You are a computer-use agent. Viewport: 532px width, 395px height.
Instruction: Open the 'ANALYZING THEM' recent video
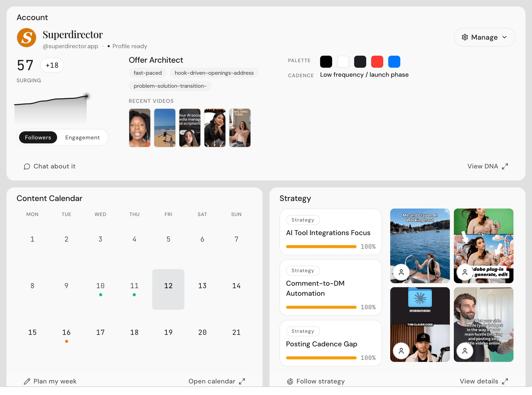tap(240, 128)
